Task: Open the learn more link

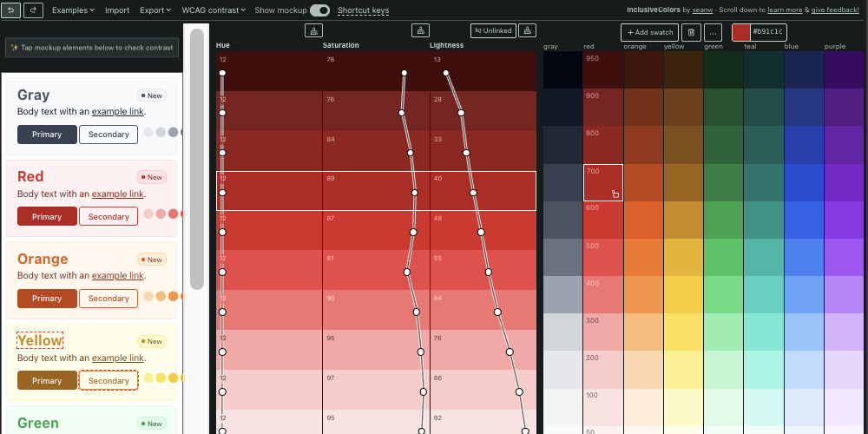Action: [783, 10]
